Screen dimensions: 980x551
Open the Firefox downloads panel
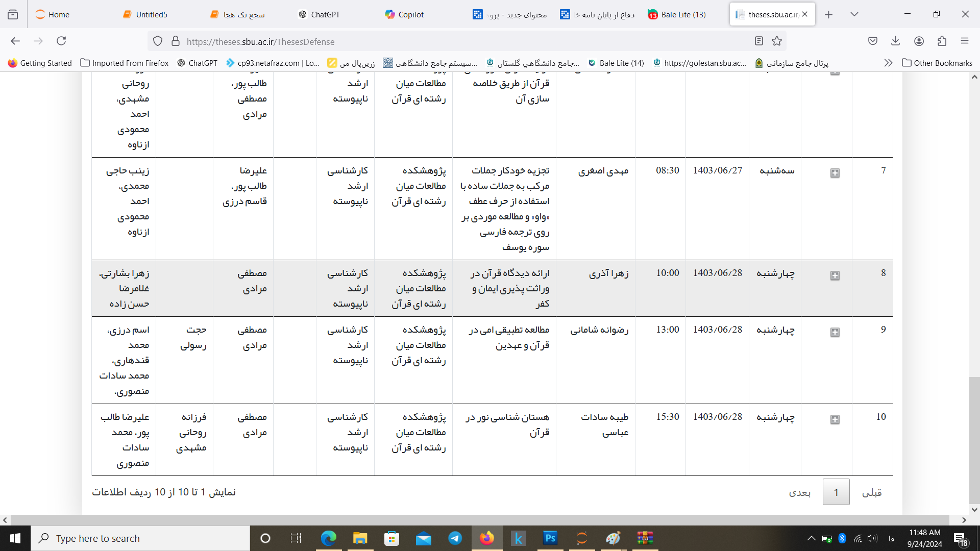click(895, 41)
